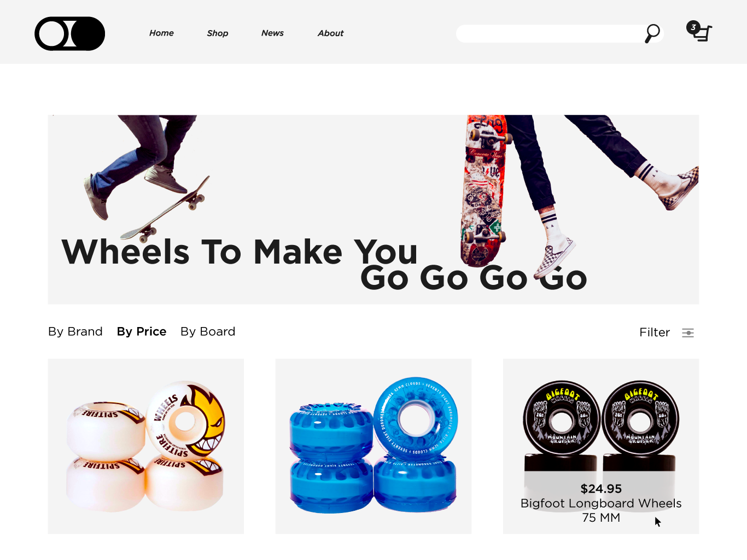Click the Filter label

655,332
